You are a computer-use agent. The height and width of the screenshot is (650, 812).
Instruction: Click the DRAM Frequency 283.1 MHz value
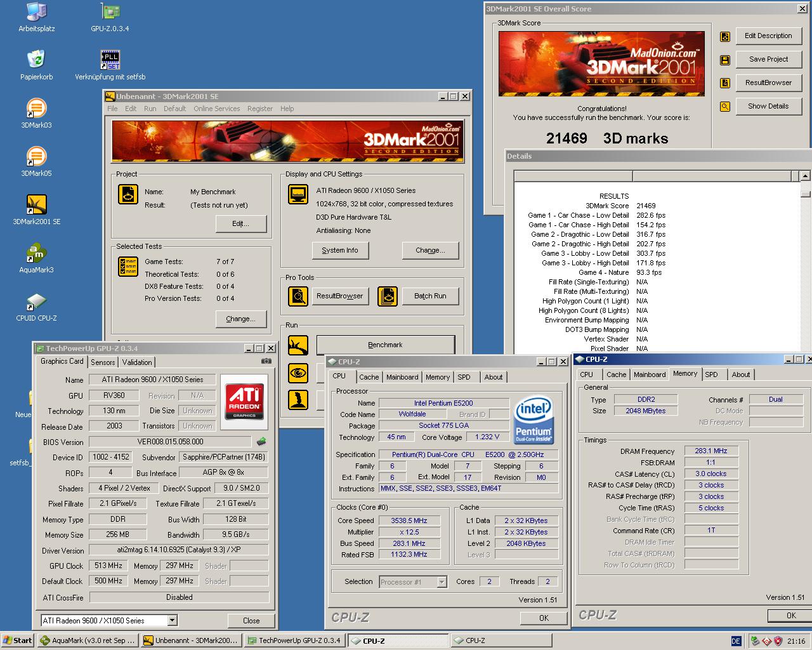tap(711, 451)
